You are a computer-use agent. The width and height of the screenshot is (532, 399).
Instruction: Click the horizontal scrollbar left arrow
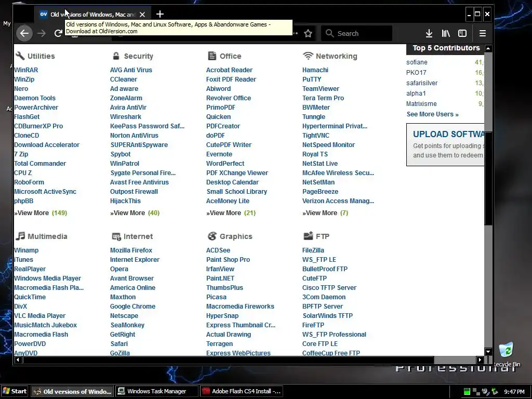point(18,360)
